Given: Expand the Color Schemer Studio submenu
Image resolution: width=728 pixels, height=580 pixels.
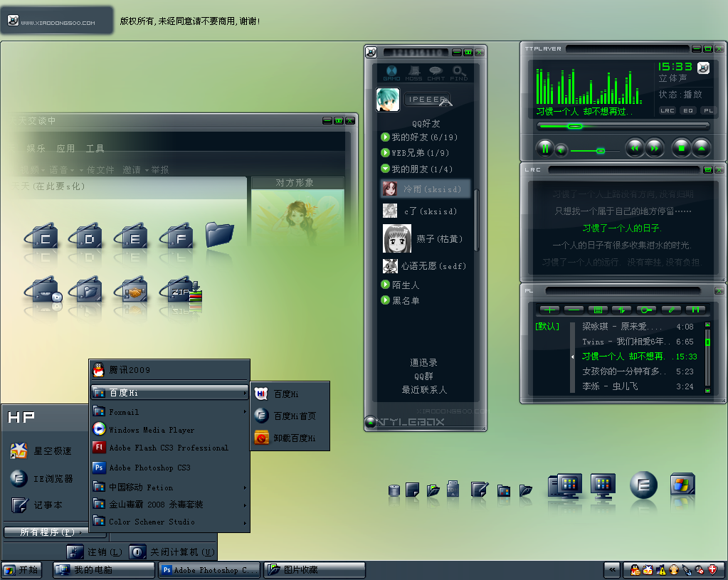Looking at the screenshot, I should 169,522.
